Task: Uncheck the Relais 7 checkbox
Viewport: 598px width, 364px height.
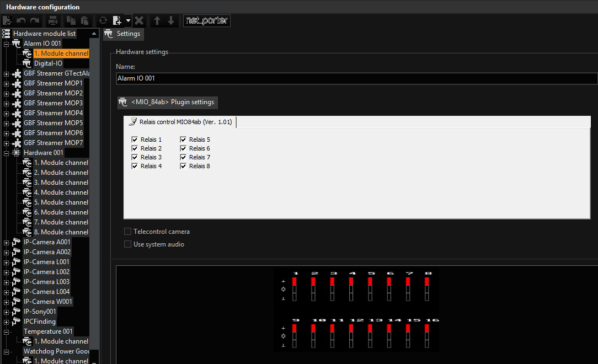Action: coord(183,157)
